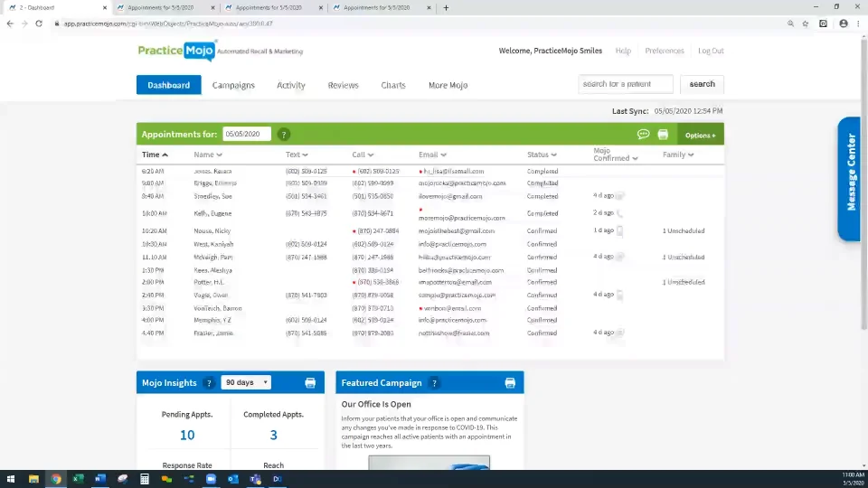Click email ilovemojo@gmail.com
The height and width of the screenshot is (488, 868).
[450, 196]
